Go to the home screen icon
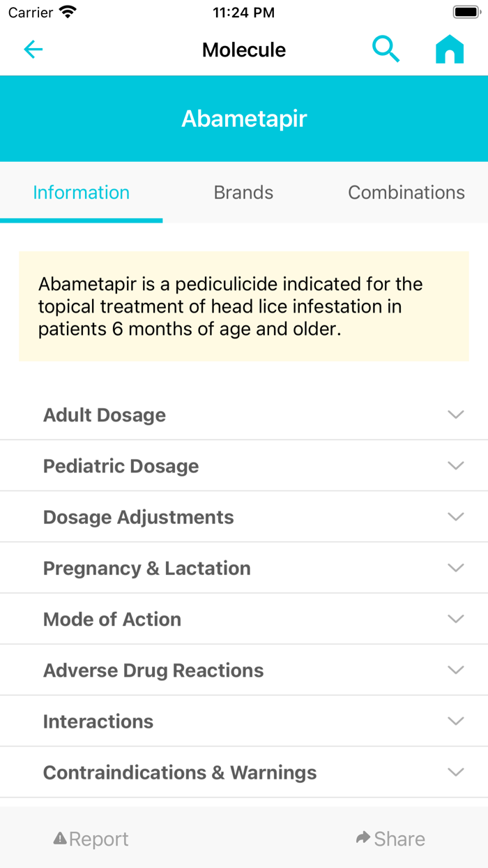 (x=450, y=50)
